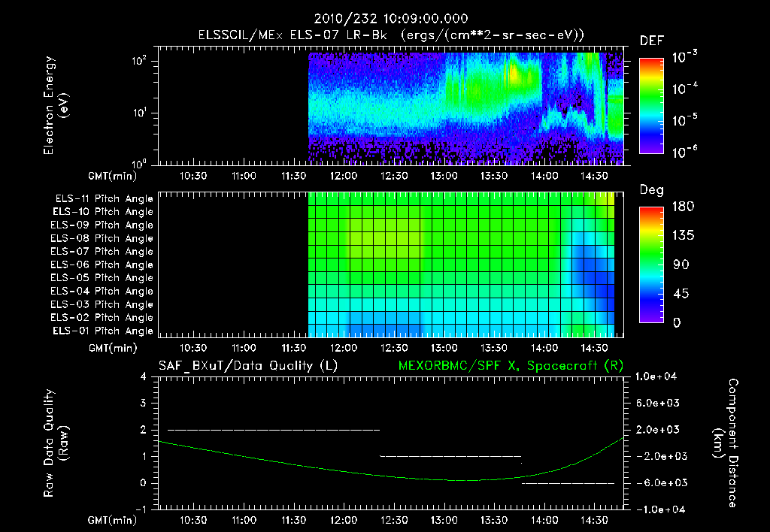Select the Electron Energy (eV) axis label
The height and width of the screenshot is (532, 770).
coord(56,105)
